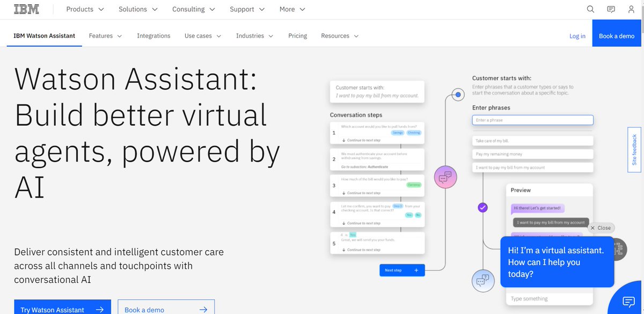The width and height of the screenshot is (644, 314).
Task: Click the Try Watson Assistant button
Action: pyautogui.click(x=62, y=307)
